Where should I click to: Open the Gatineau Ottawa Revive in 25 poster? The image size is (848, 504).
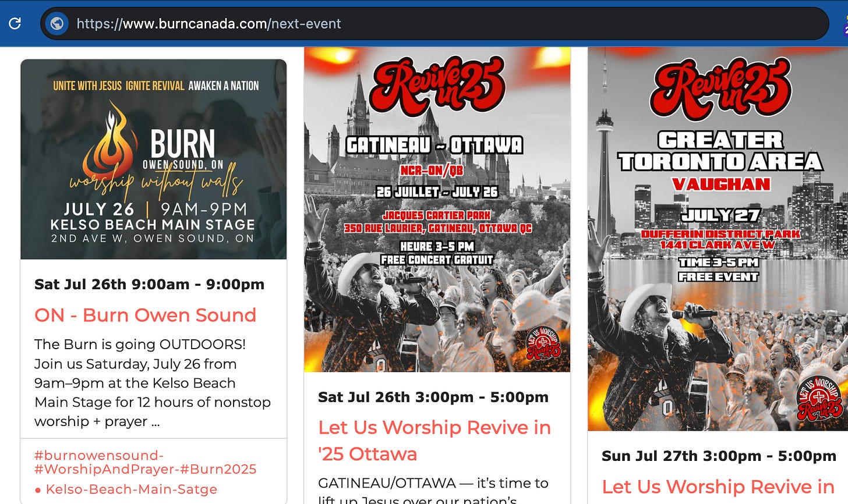[437, 210]
